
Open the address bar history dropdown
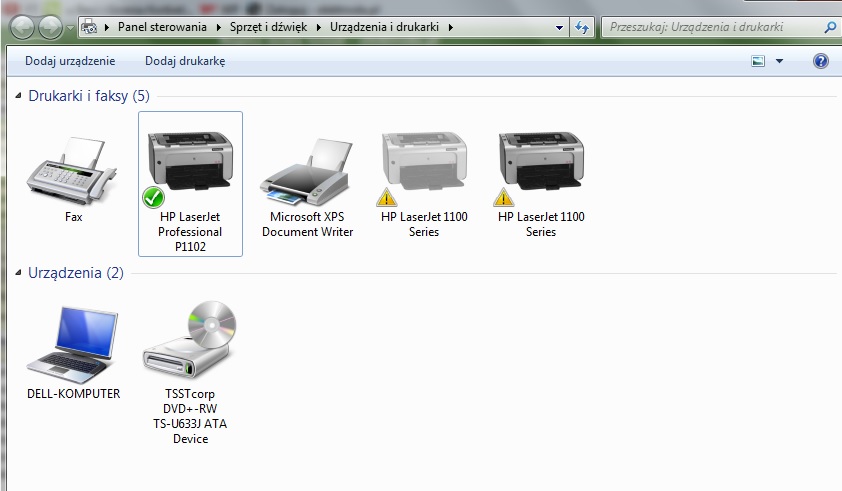click(x=559, y=27)
